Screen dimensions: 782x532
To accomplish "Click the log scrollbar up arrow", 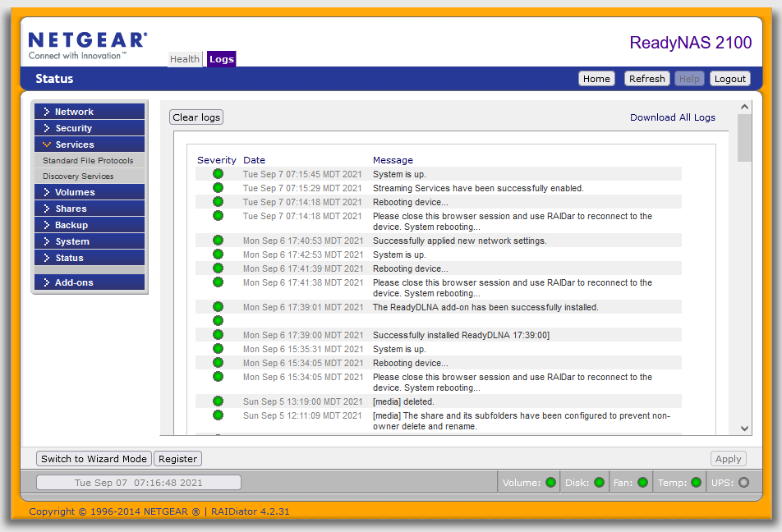I will click(744, 108).
